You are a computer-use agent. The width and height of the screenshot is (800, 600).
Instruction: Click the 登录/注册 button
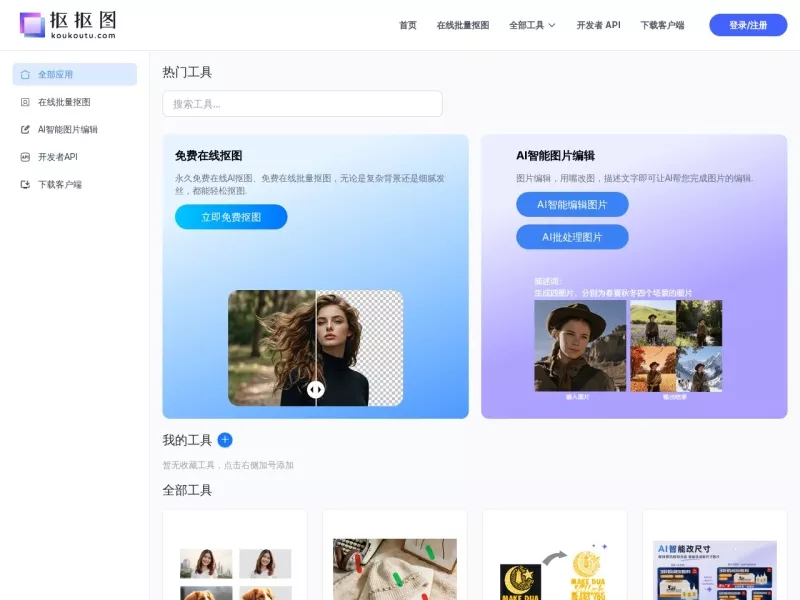pos(748,25)
